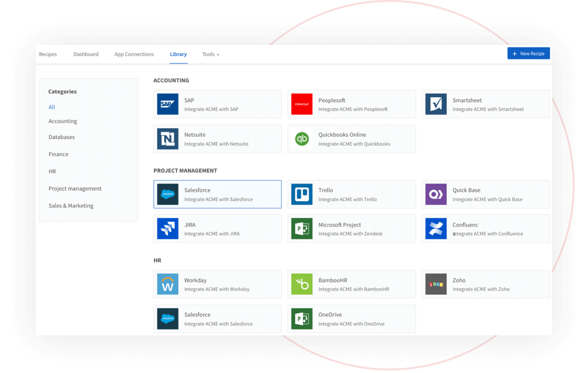Click the 'Microsoft Project' card title

tap(340, 225)
